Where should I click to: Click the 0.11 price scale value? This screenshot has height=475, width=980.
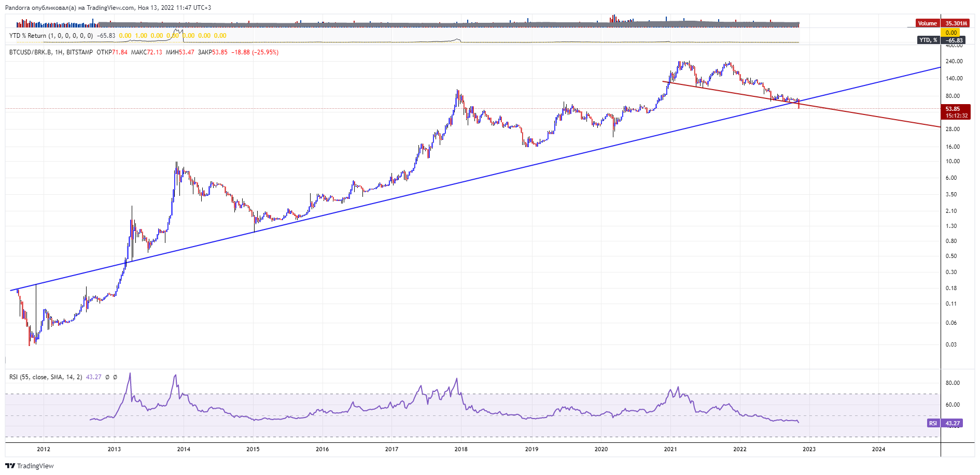pyautogui.click(x=951, y=304)
